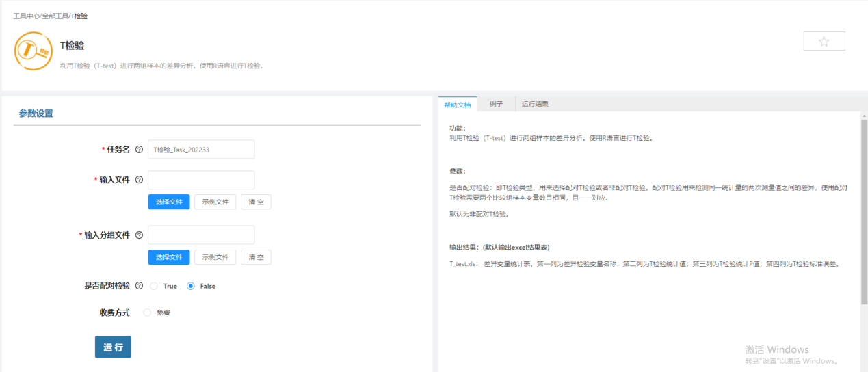Click the 参数设置 section heading

click(36, 114)
